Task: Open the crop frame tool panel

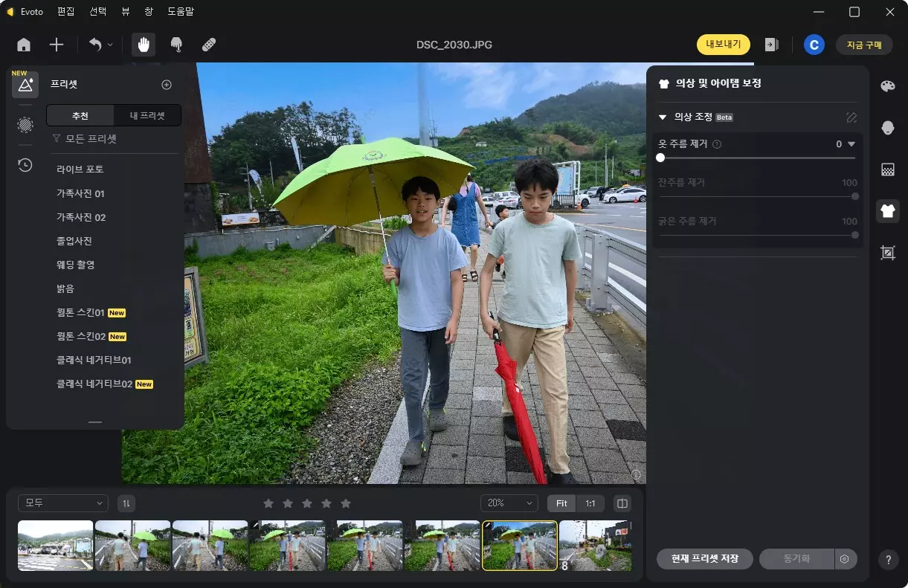Action: (887, 253)
